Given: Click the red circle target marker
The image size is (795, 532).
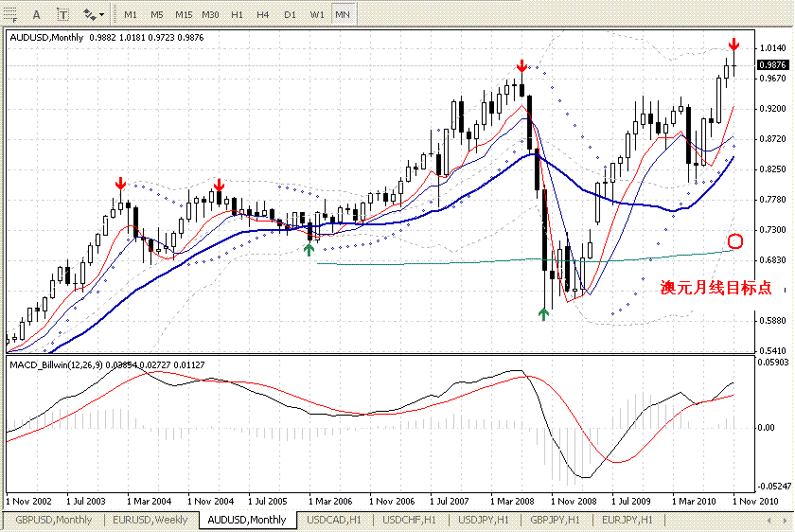Looking at the screenshot, I should tap(735, 241).
